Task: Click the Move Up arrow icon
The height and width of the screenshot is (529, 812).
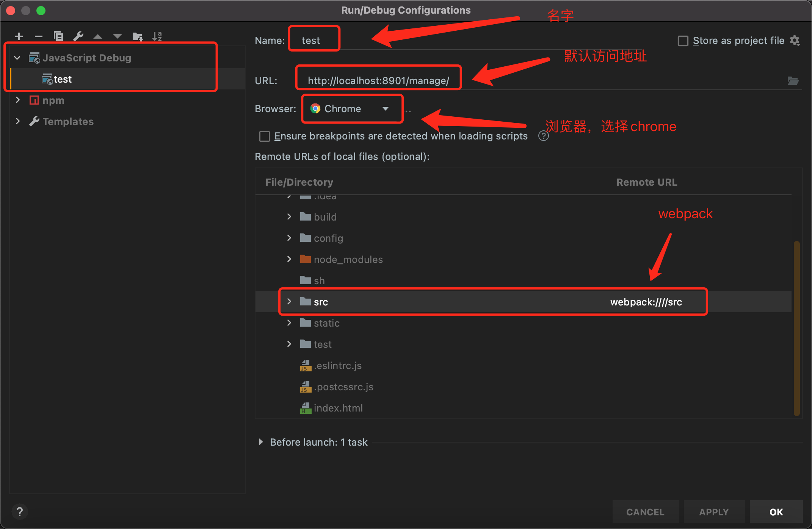Action: 98,37
